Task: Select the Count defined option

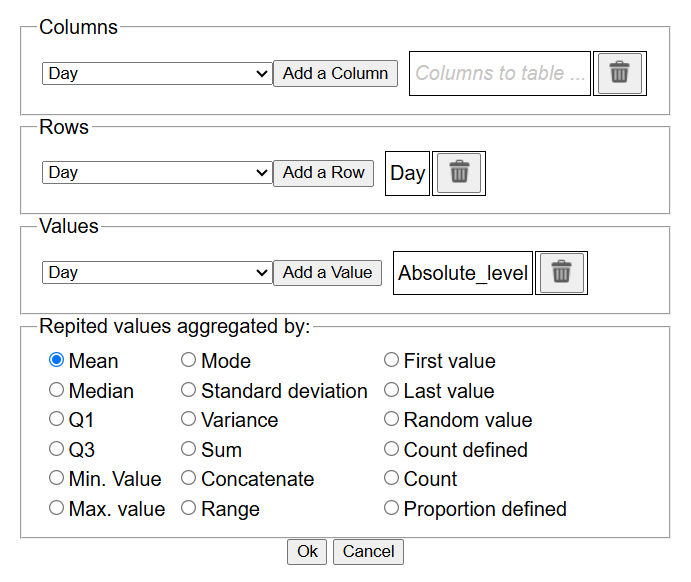Action: [392, 450]
